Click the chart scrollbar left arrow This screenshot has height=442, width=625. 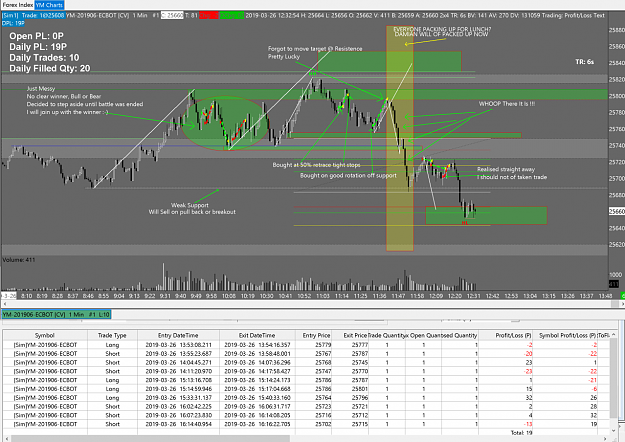click(x=4, y=304)
